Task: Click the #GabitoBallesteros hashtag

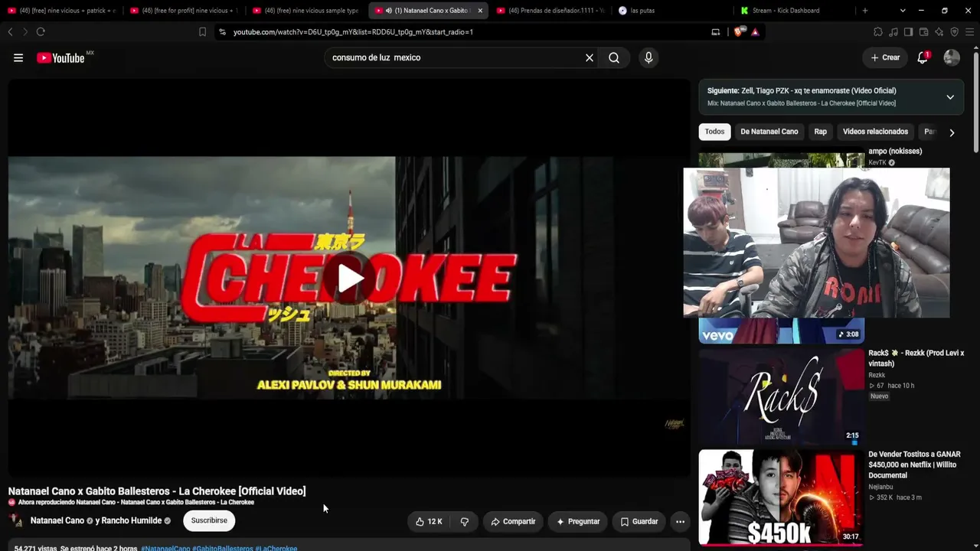Action: point(223,548)
